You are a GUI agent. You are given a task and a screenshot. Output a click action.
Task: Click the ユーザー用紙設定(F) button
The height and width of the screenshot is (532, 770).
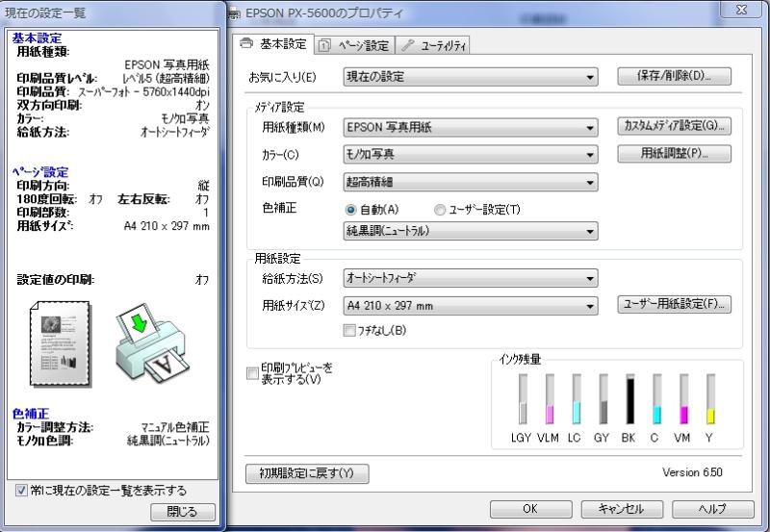(674, 304)
